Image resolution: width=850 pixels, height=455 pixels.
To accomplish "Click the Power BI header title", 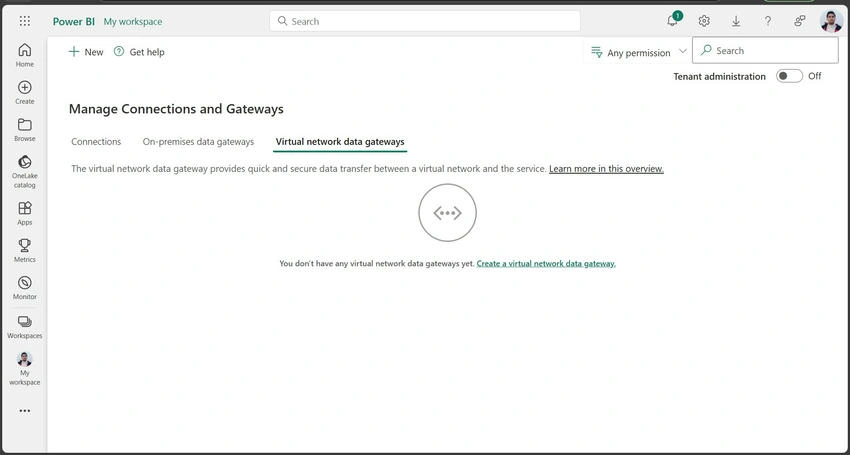I will coord(74,22).
